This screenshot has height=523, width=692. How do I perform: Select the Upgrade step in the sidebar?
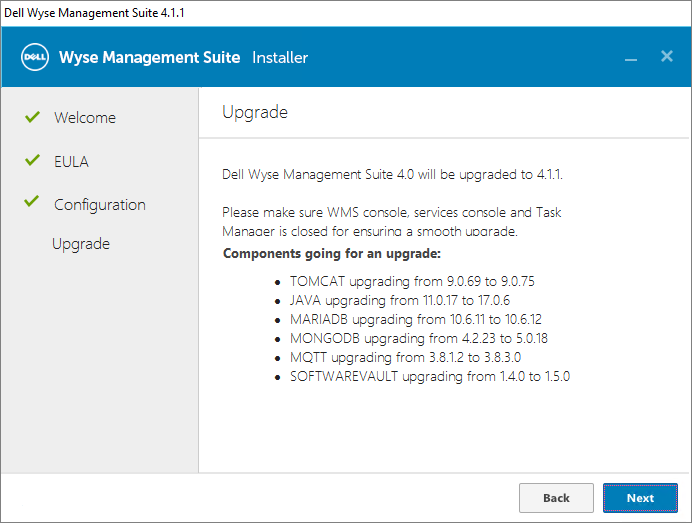point(81,244)
